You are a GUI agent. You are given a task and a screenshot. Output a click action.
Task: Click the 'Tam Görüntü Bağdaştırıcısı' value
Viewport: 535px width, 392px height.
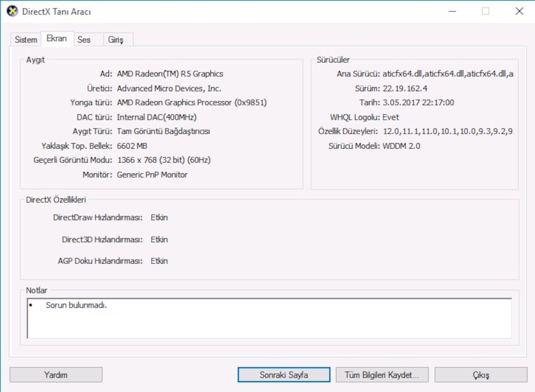[x=164, y=132]
